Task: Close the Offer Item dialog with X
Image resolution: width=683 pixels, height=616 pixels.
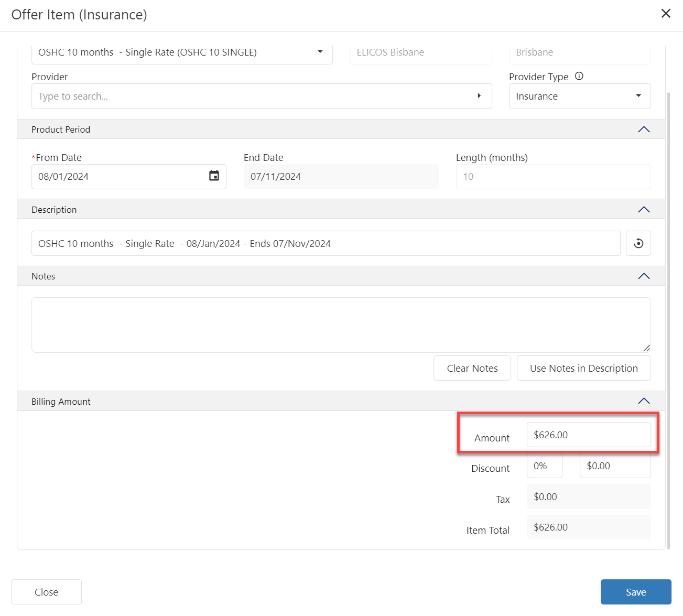Action: [x=666, y=14]
